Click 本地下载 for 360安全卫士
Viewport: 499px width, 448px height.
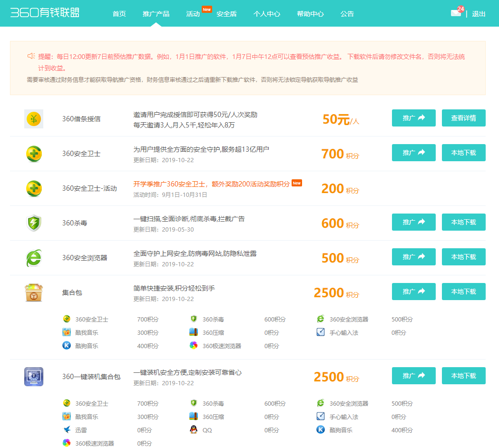tap(464, 153)
